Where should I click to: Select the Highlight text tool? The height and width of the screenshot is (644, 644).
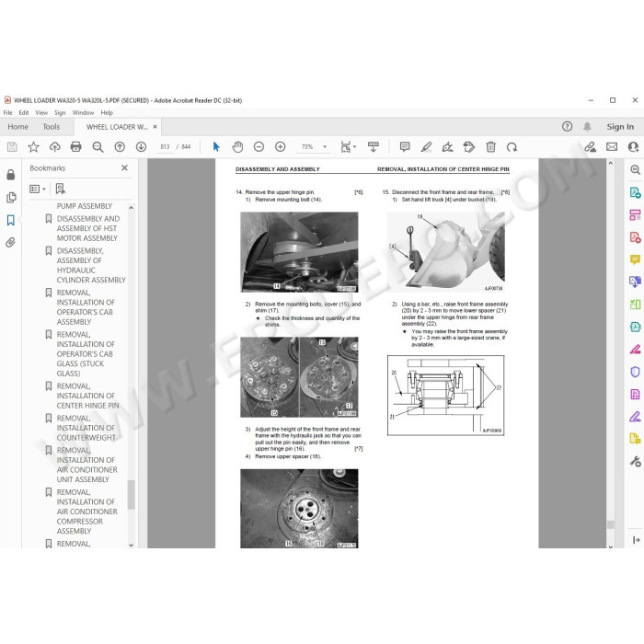[x=426, y=146]
